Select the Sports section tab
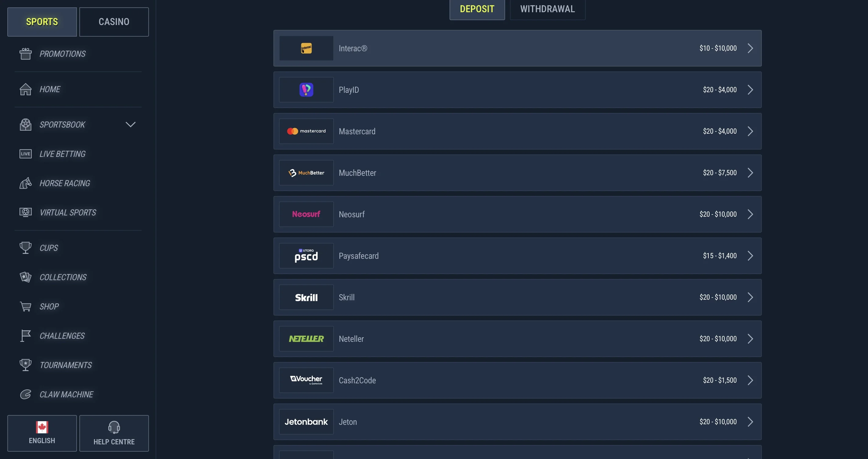This screenshot has width=868, height=459. point(42,22)
